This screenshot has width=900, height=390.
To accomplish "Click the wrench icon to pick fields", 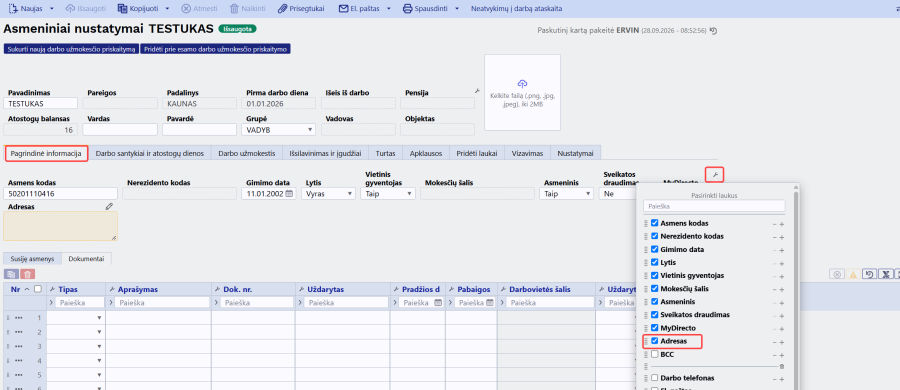I will (x=715, y=174).
